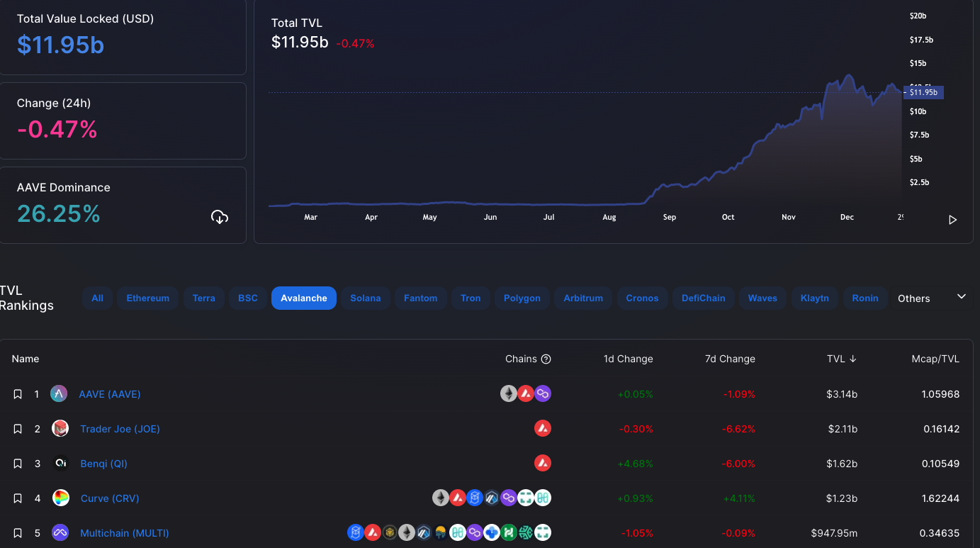Click the Arbitrum chain icon in Curve row
The width and height of the screenshot is (980, 548).
coord(492,498)
